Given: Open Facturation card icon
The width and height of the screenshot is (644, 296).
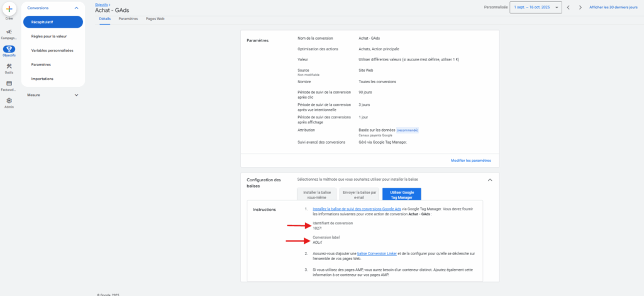Looking at the screenshot, I should [9, 83].
